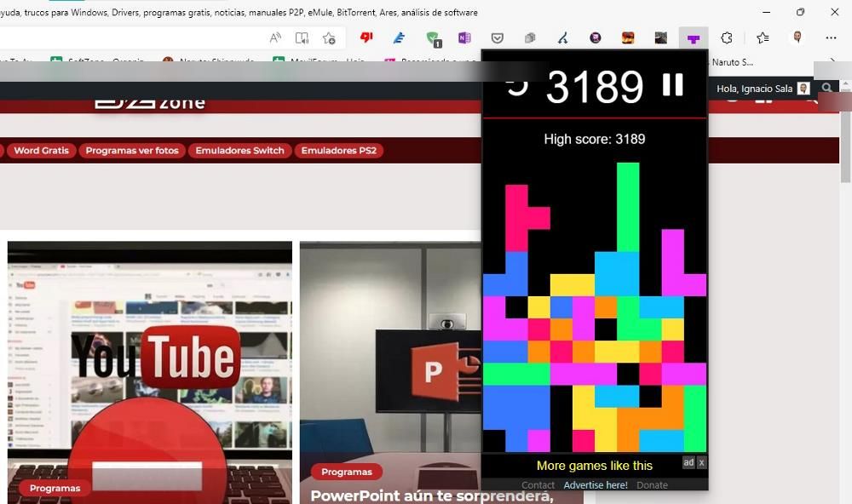Click the red thumbs-down extension icon
The height and width of the screenshot is (504, 852).
(366, 37)
